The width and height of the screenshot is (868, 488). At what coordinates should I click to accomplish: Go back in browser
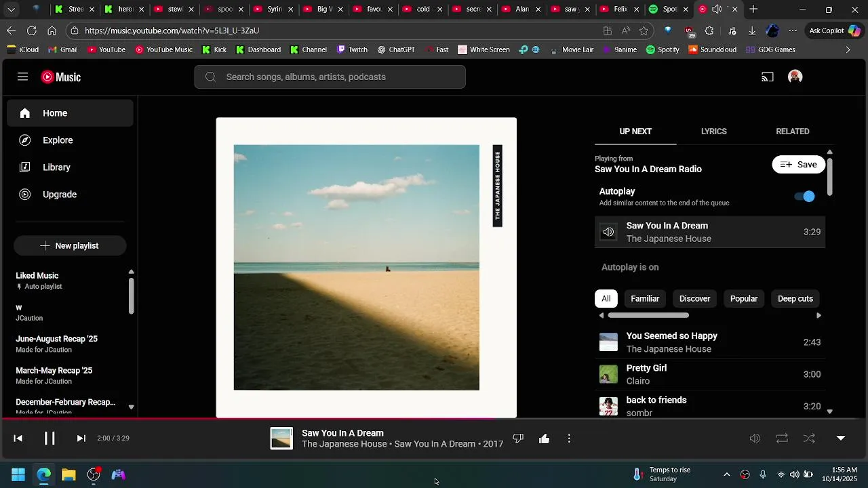(x=11, y=30)
